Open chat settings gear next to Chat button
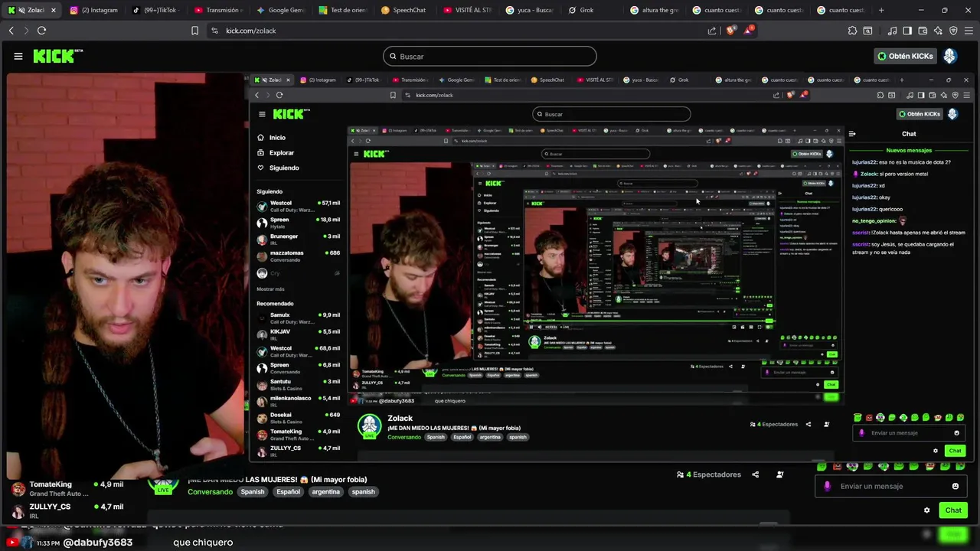The width and height of the screenshot is (980, 551). pyautogui.click(x=926, y=510)
